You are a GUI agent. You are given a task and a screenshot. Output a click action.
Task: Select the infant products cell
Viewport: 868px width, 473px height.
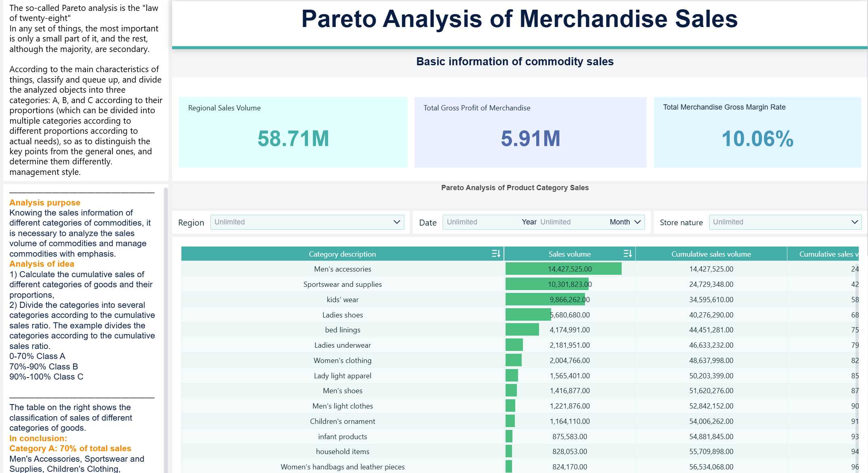(x=342, y=436)
